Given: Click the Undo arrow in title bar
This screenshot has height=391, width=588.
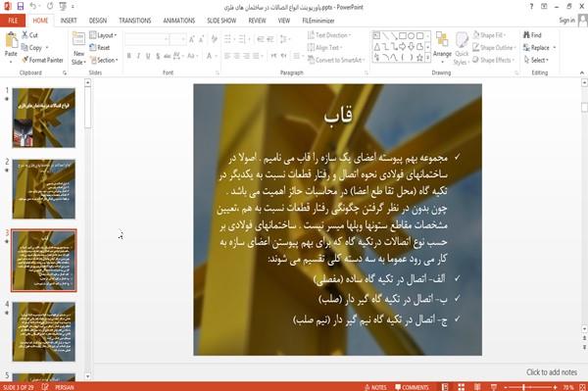Looking at the screenshot, I should [33, 7].
